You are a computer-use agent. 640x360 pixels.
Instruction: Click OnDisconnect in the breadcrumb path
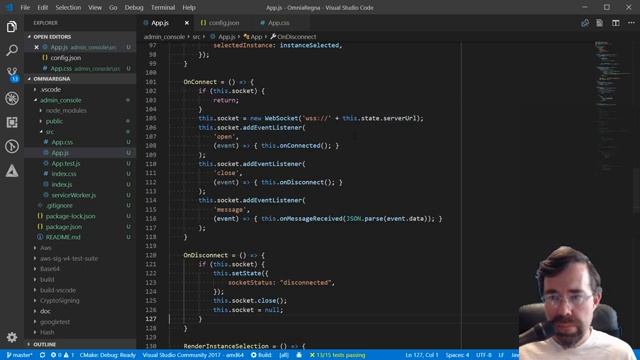296,37
